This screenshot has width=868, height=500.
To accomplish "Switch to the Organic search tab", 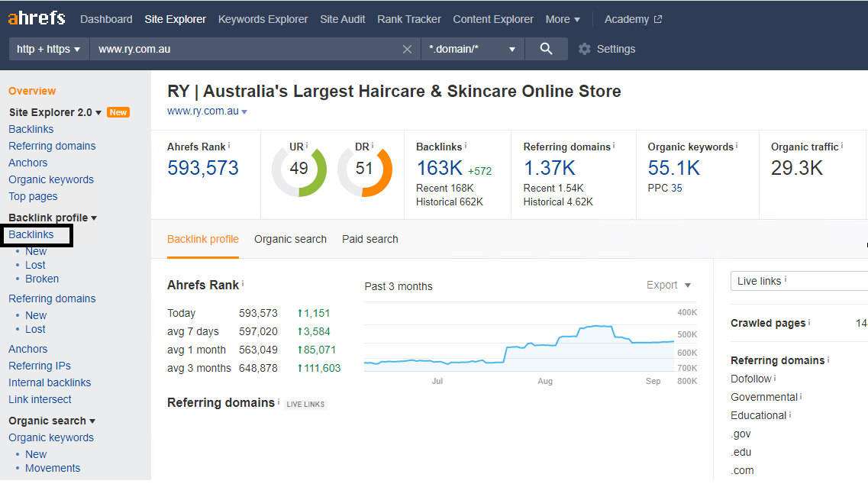I will tap(291, 239).
